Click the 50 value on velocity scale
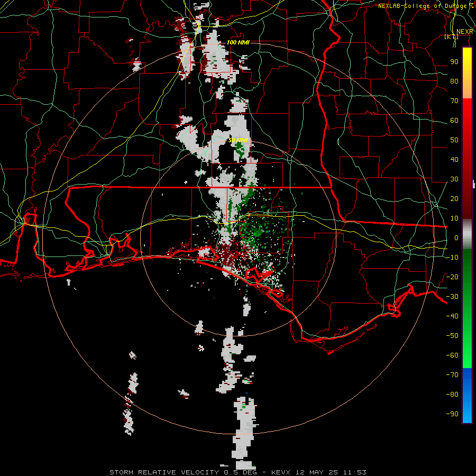The height and width of the screenshot is (476, 476). [x=454, y=140]
